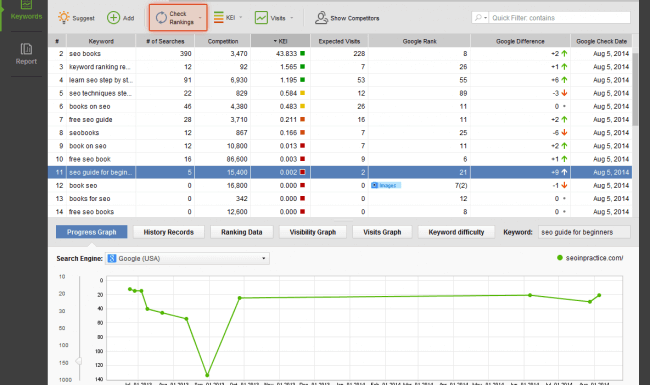Sort by the Competition column header

click(x=223, y=41)
